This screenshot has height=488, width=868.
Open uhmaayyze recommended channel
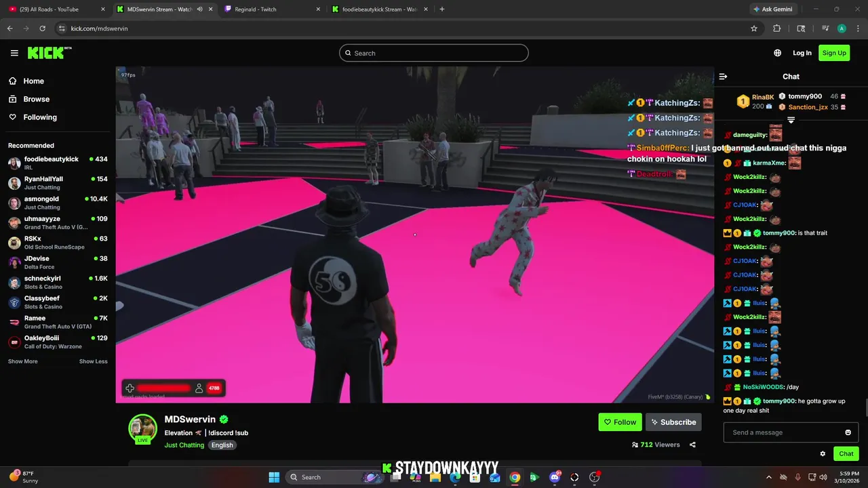click(x=58, y=223)
